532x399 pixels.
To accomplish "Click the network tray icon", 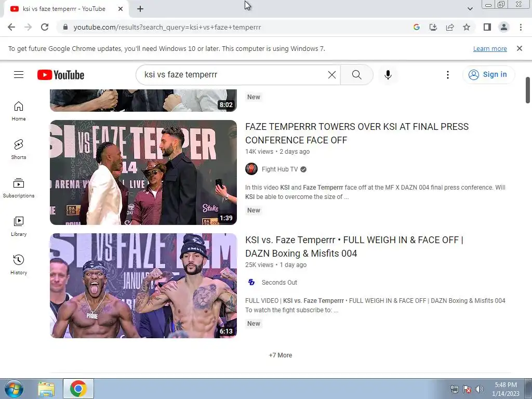I will click(454, 389).
